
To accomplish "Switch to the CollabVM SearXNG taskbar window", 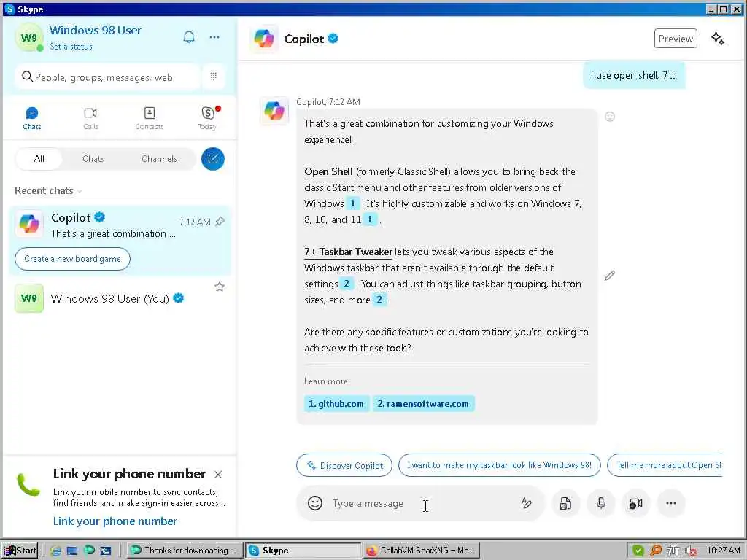I will (x=421, y=551).
